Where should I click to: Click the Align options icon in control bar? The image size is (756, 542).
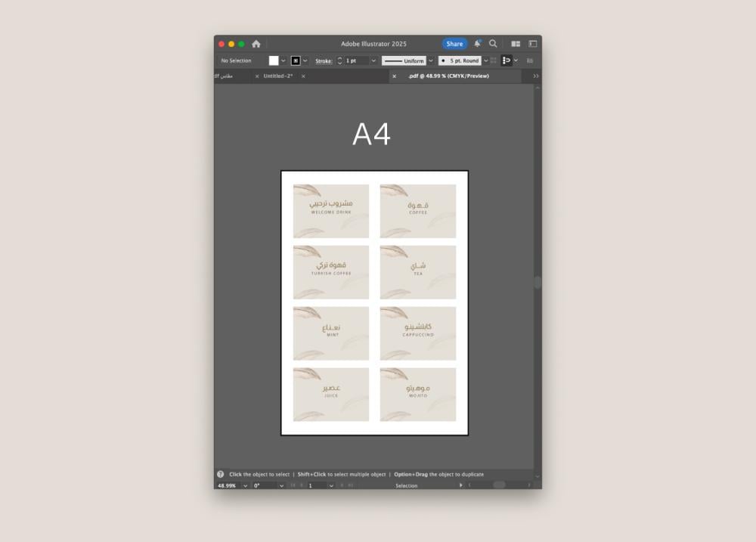point(507,60)
